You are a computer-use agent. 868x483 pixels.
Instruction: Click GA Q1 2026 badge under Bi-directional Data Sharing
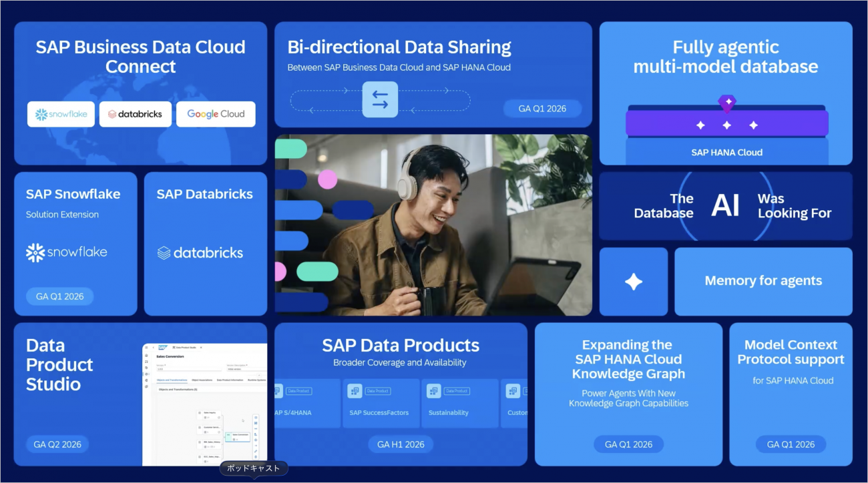pos(542,109)
